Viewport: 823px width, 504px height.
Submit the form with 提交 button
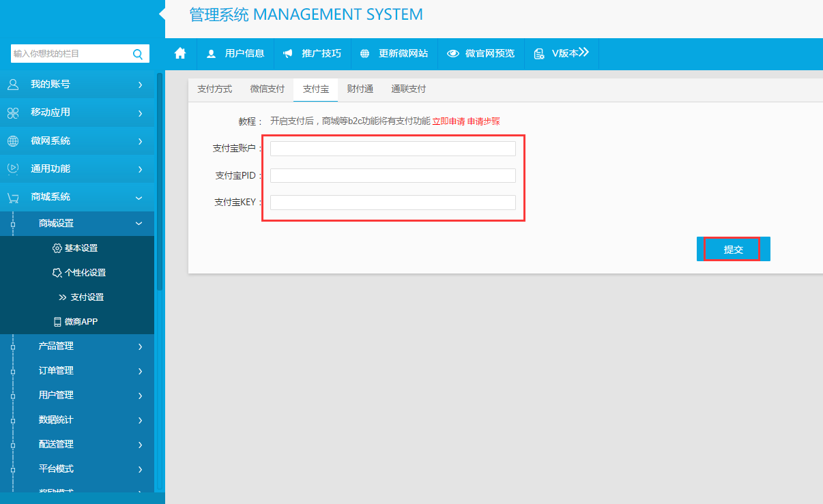point(734,249)
